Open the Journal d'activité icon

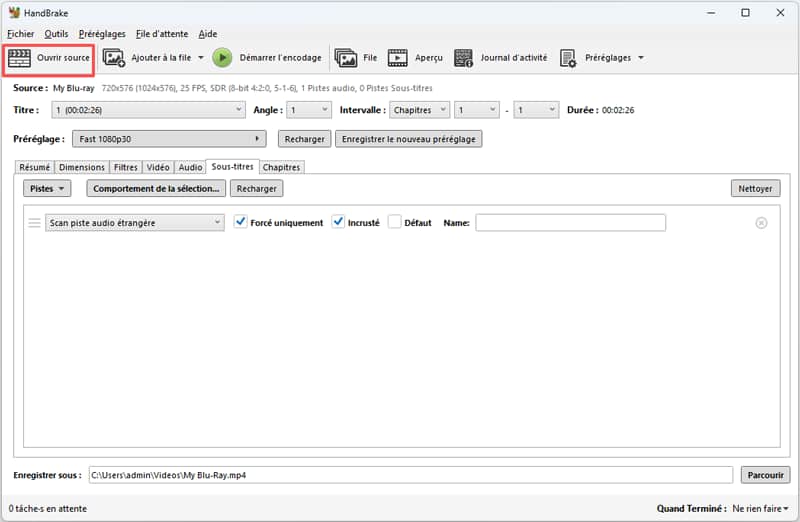point(463,58)
